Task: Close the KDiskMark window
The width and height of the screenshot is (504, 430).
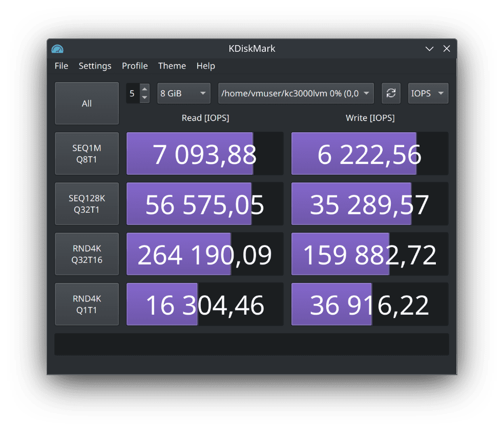Action: (x=447, y=49)
